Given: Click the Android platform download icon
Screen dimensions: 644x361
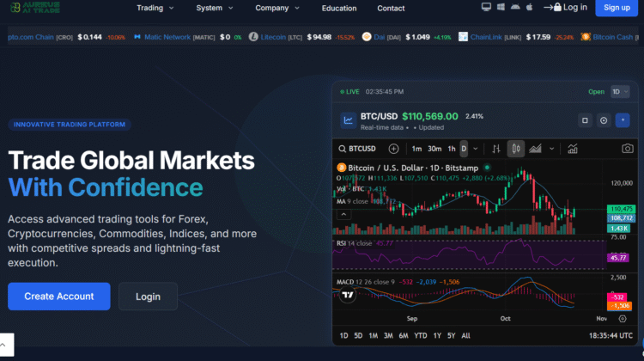Looking at the screenshot, I should [x=514, y=7].
